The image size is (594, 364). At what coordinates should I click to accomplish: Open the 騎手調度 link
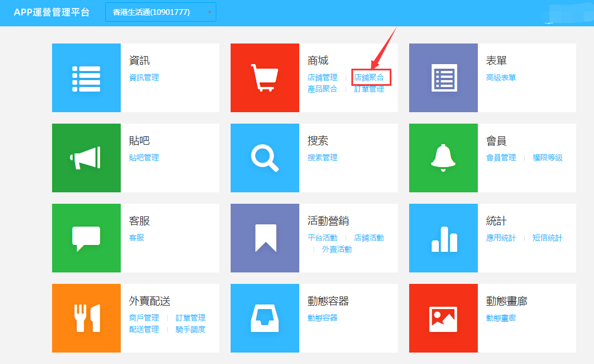pos(191,330)
